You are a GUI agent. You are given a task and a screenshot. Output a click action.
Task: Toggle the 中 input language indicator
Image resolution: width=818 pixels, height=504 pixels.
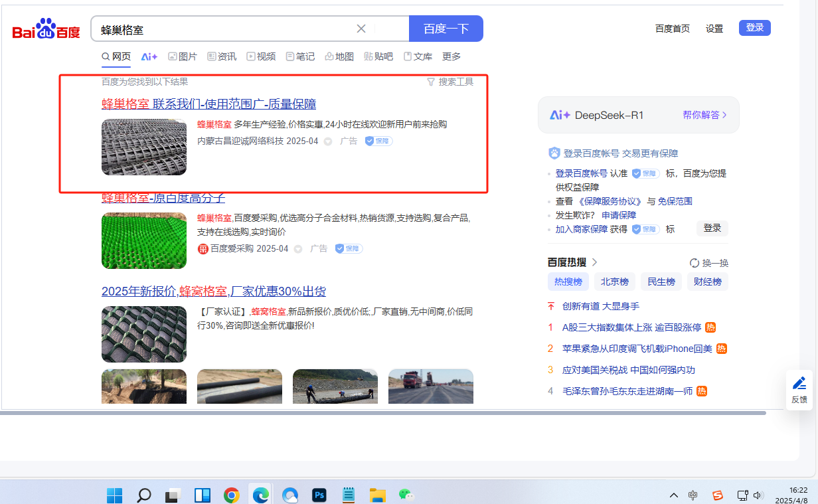pos(693,495)
